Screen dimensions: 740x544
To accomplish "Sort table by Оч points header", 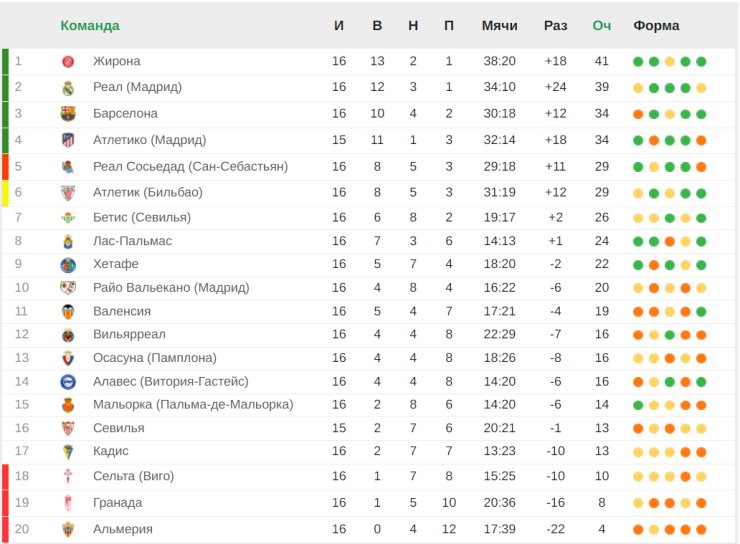I will coord(602,26).
